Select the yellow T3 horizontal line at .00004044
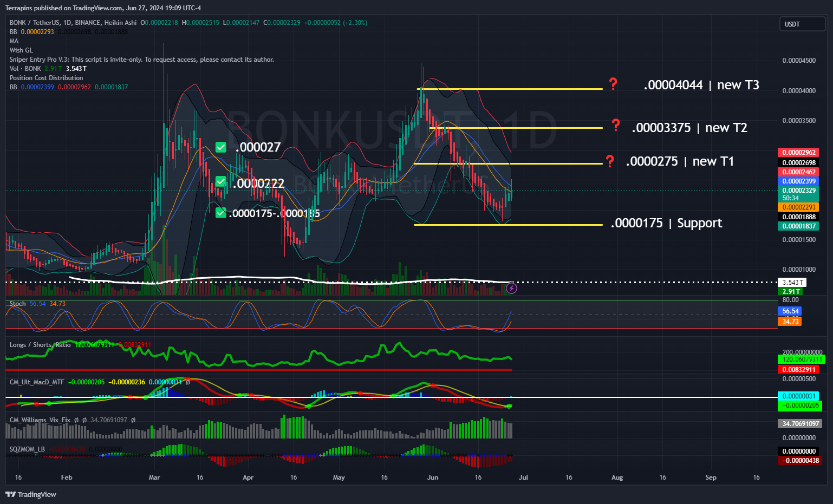The height and width of the screenshot is (504, 833). click(510, 89)
